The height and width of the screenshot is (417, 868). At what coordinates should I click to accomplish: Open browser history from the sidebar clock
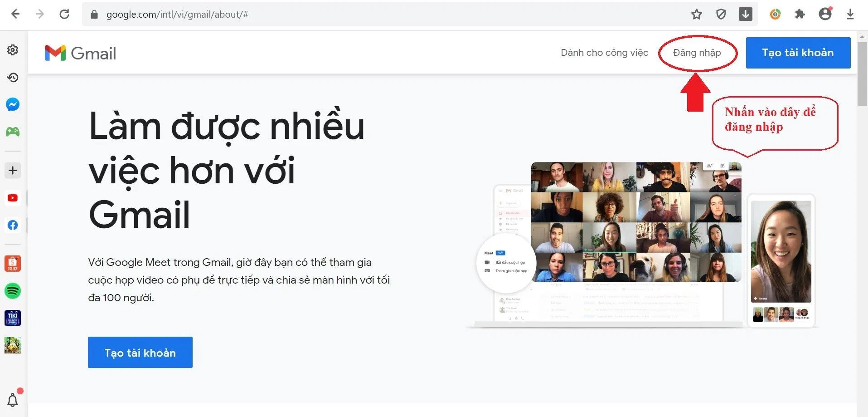[13, 77]
